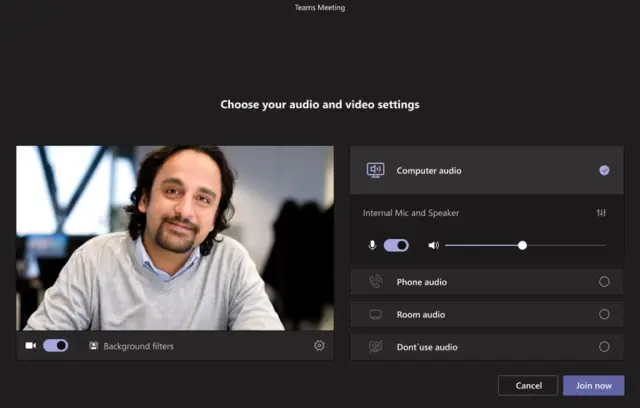Click the webcam video preview

[x=175, y=238]
